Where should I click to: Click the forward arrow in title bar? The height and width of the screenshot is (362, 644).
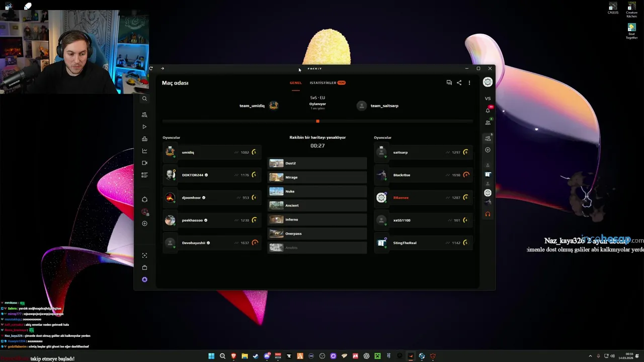click(x=163, y=68)
